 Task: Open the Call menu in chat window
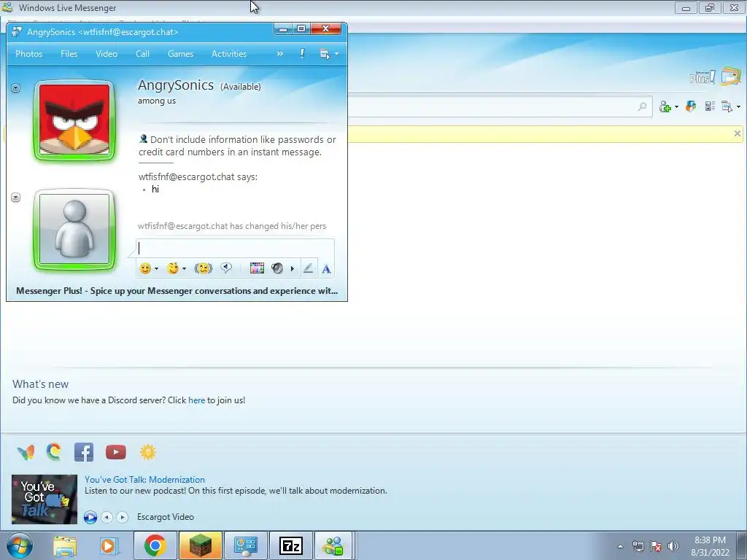click(x=142, y=54)
